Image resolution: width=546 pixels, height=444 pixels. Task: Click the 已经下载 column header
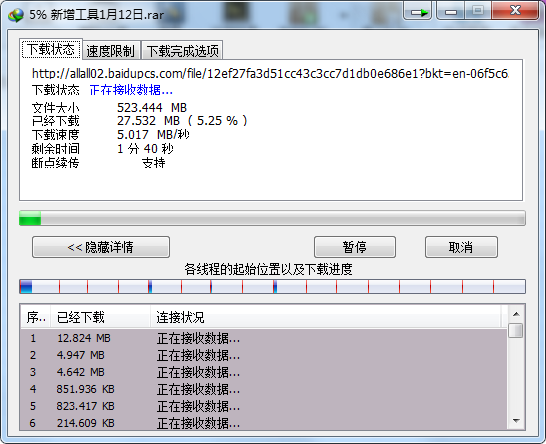tap(101, 317)
